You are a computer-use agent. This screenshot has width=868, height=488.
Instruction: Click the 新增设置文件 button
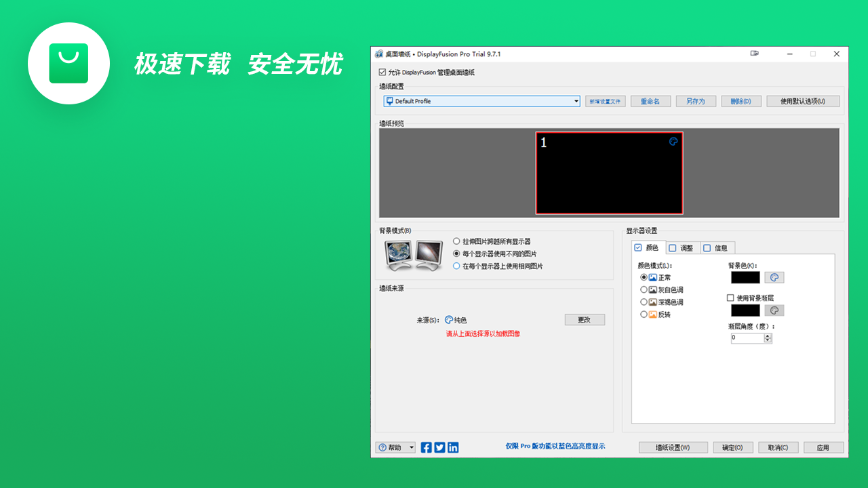[x=605, y=101]
